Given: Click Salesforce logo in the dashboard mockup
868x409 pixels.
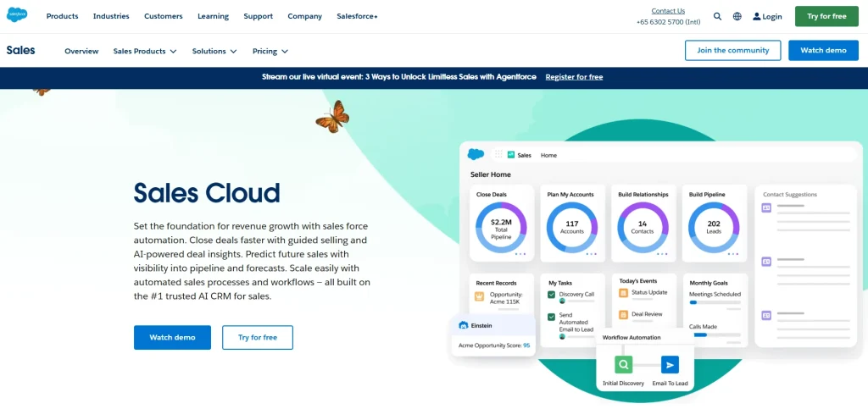Looking at the screenshot, I should point(476,154).
